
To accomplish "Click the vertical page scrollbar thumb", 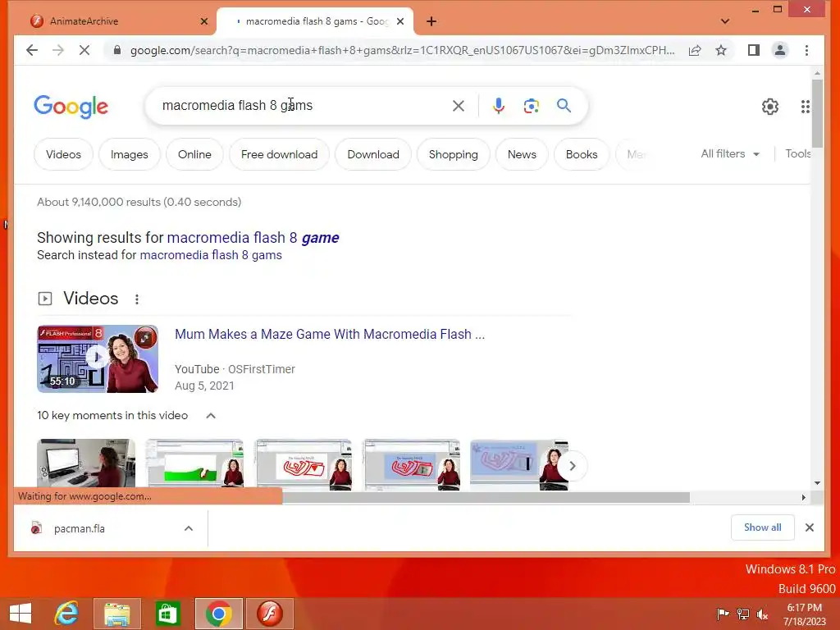I will (817, 113).
